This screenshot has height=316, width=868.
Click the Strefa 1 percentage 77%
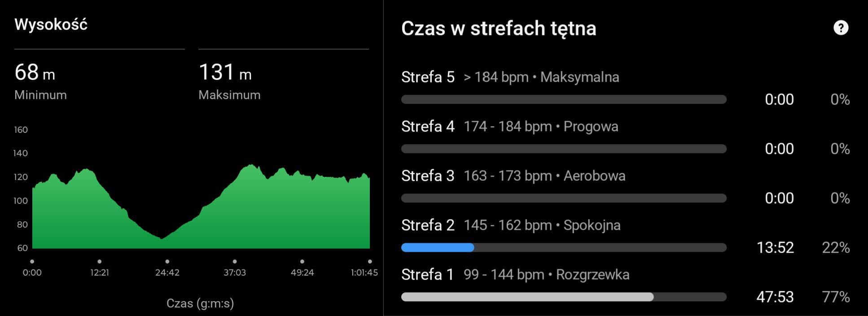pyautogui.click(x=836, y=297)
